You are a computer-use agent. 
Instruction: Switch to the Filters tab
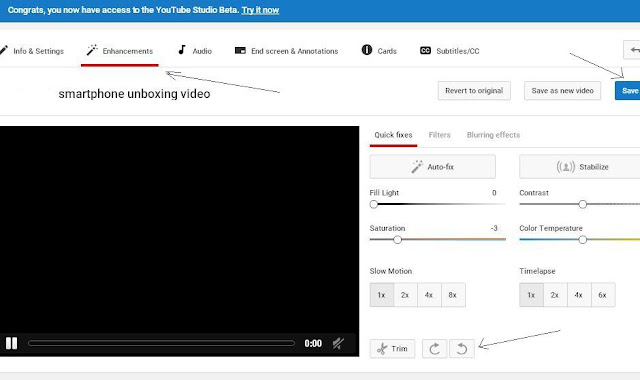click(439, 135)
